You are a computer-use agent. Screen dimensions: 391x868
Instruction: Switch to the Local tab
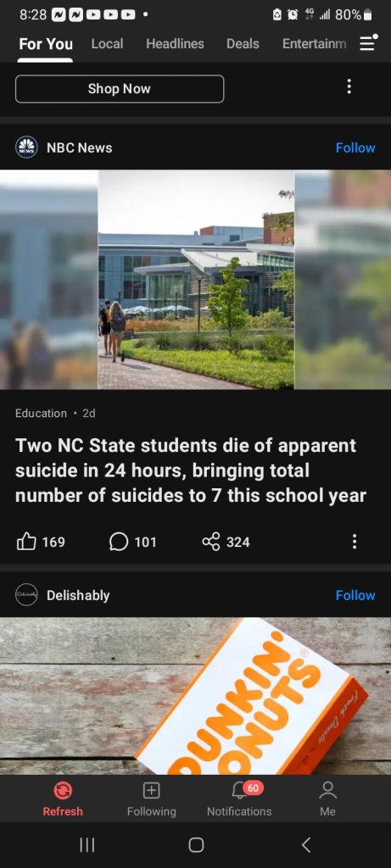pos(107,44)
